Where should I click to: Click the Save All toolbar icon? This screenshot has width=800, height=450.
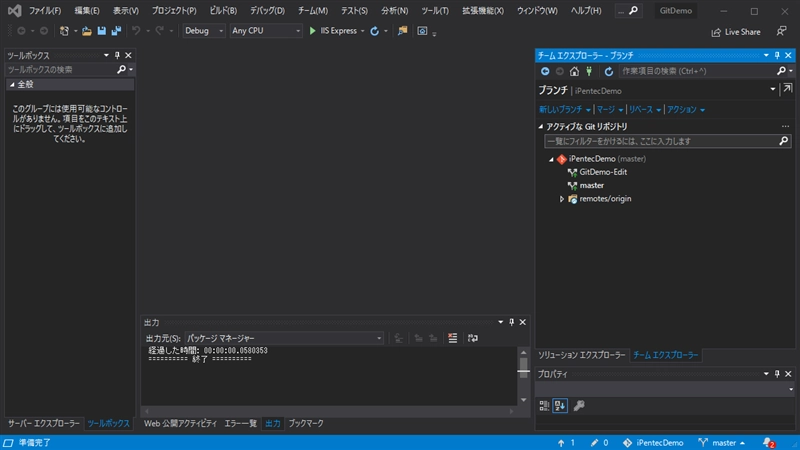tap(116, 31)
